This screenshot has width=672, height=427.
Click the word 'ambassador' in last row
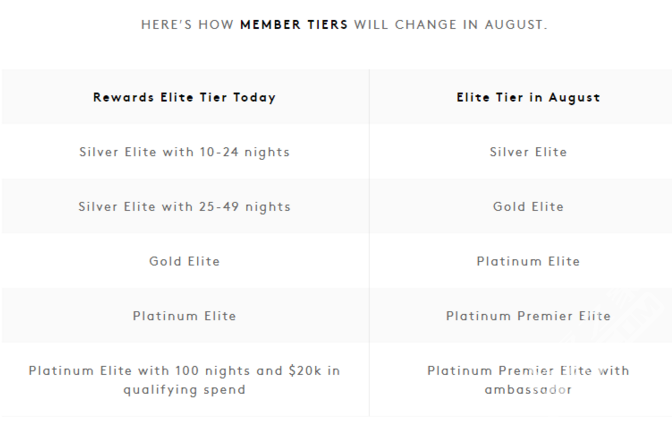pos(528,390)
